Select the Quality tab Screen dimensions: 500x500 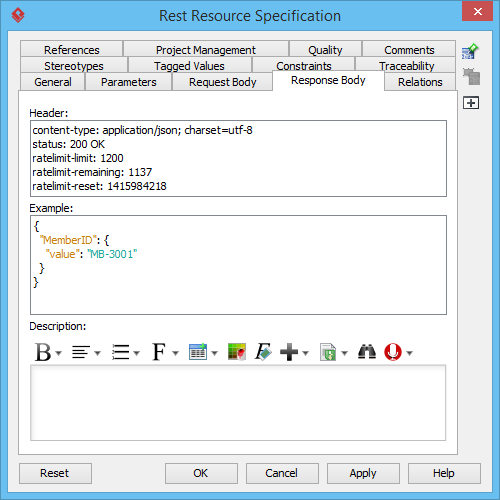click(325, 49)
